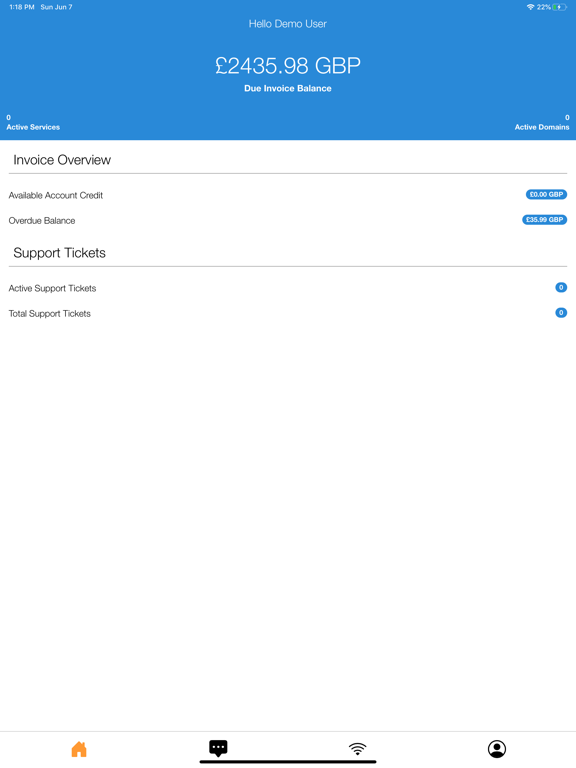Select the Overdue Balance row label
The image size is (576, 768).
pos(42,221)
